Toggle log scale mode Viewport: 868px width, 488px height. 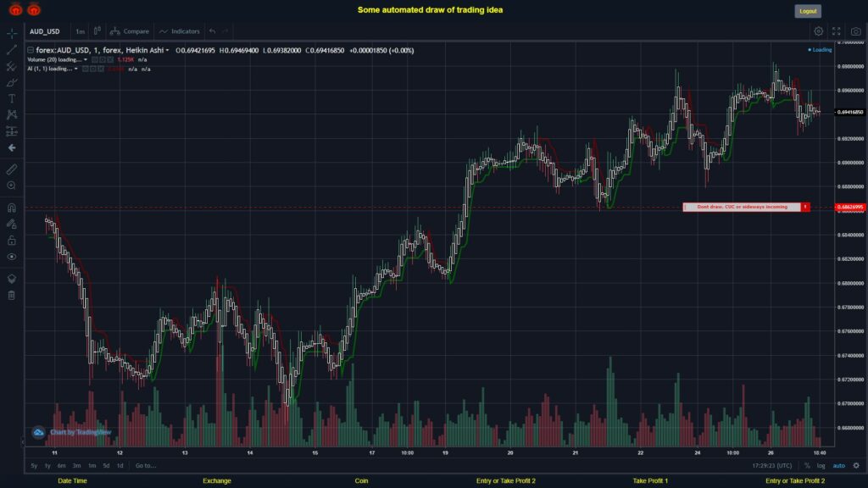(821, 466)
